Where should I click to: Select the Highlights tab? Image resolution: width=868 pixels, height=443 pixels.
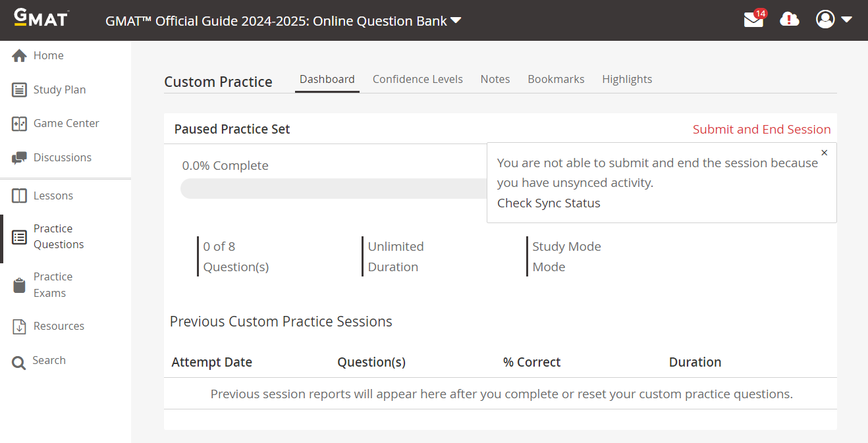627,79
